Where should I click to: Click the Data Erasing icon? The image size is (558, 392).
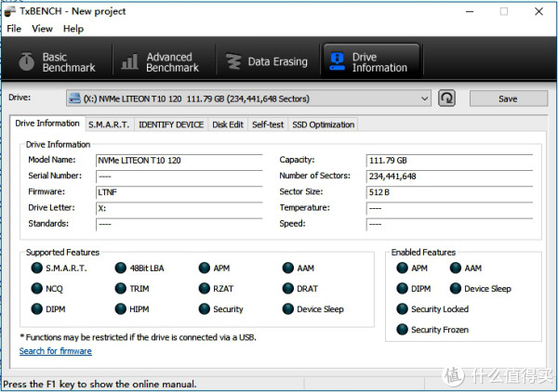click(x=233, y=61)
